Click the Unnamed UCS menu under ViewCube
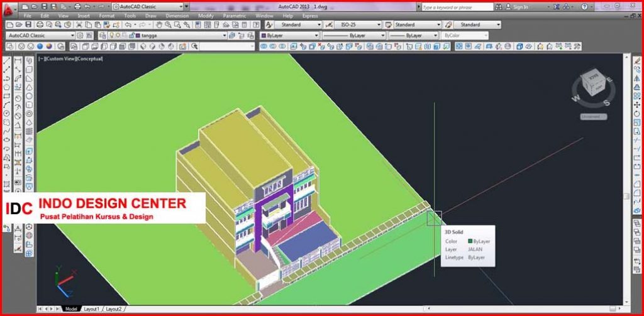 tap(594, 117)
